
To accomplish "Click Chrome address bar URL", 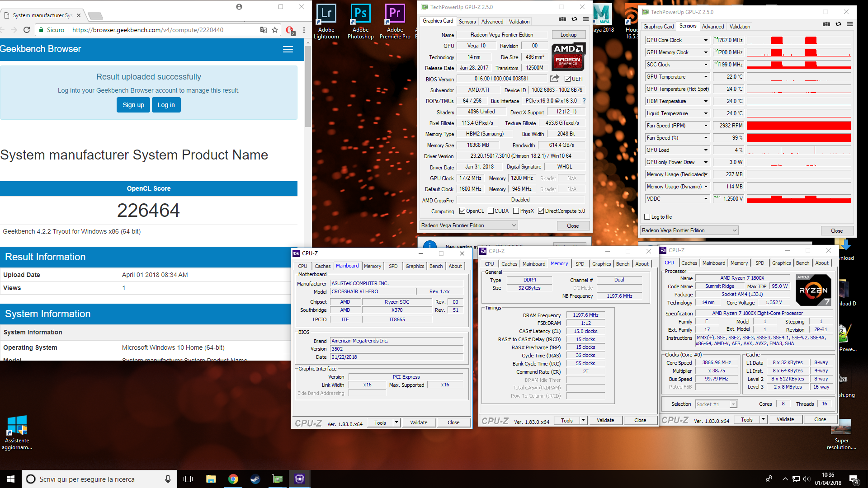I will click(x=148, y=30).
